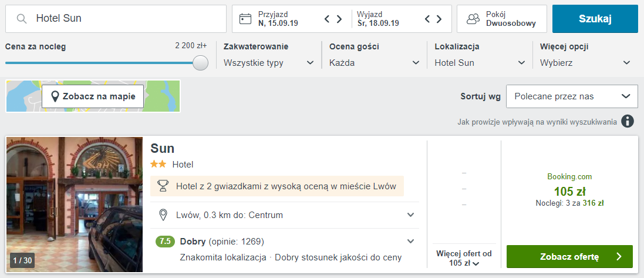Click the green Zobacz ofertę button

pyautogui.click(x=569, y=256)
